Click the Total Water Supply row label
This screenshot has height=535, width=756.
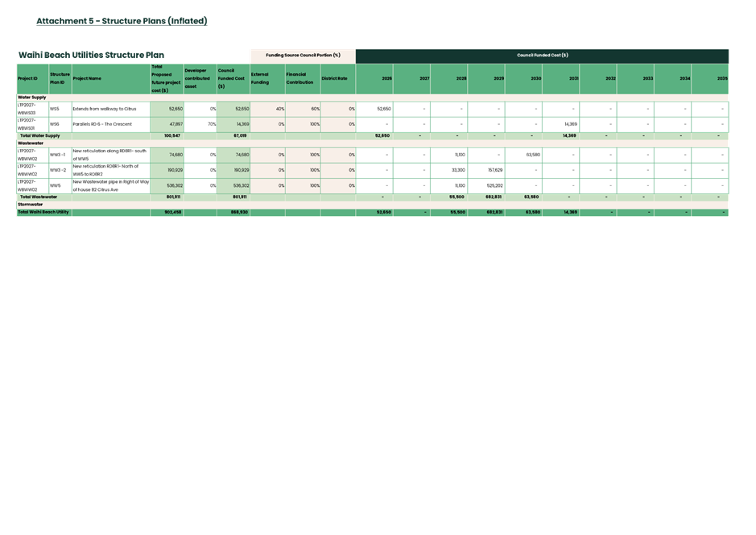pos(39,136)
